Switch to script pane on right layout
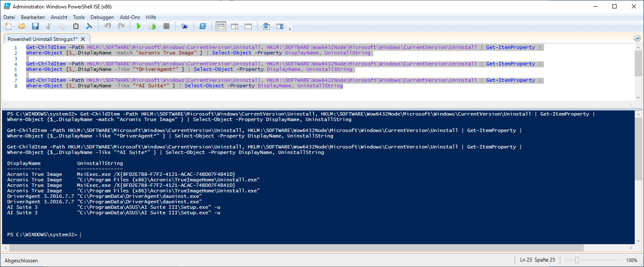644x267 pixels. 234,27
